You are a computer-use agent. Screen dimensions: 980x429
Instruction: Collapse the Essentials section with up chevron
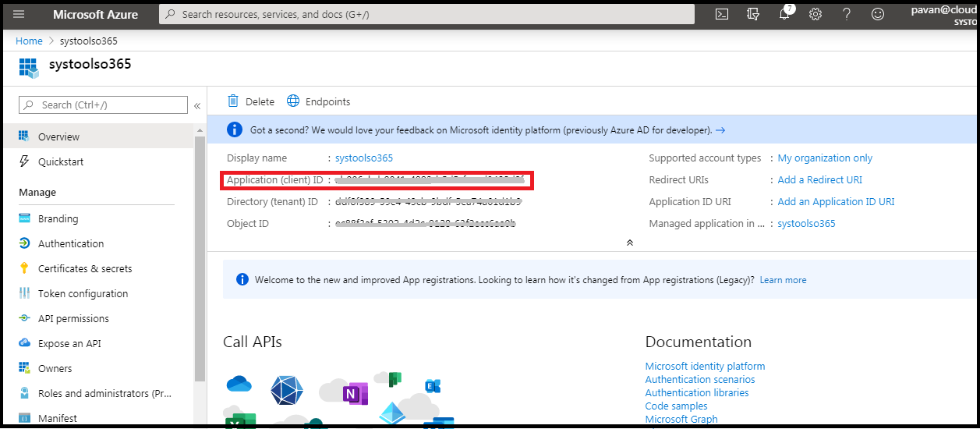(630, 243)
